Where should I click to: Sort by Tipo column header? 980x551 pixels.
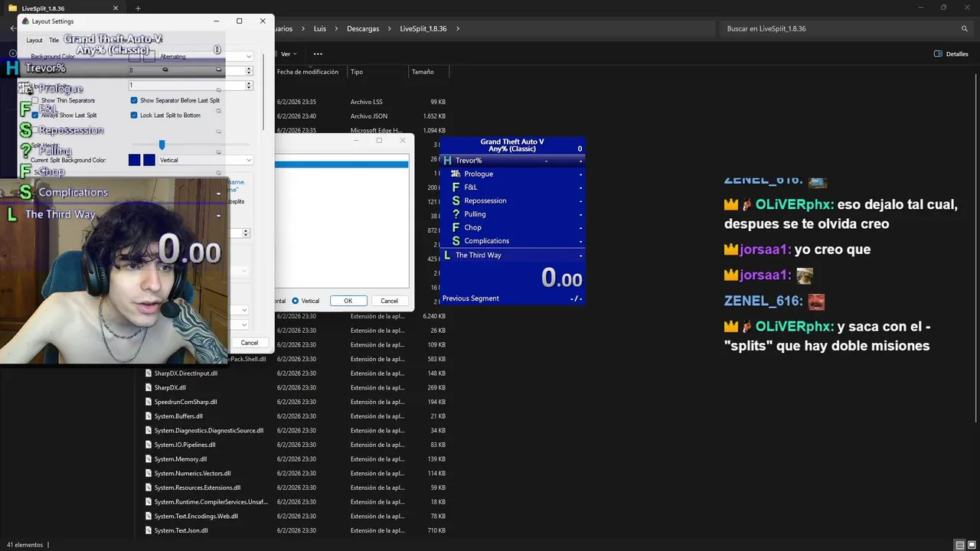tap(357, 71)
